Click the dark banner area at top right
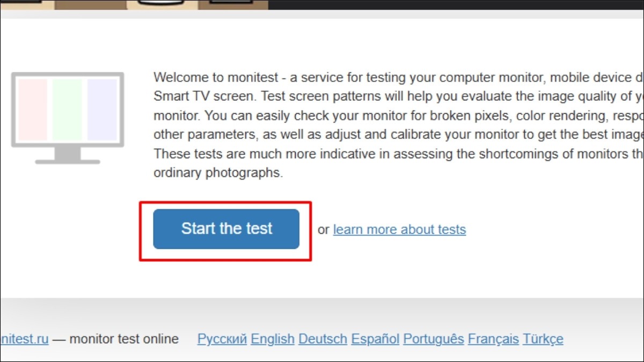Image resolution: width=644 pixels, height=362 pixels. coord(456,5)
